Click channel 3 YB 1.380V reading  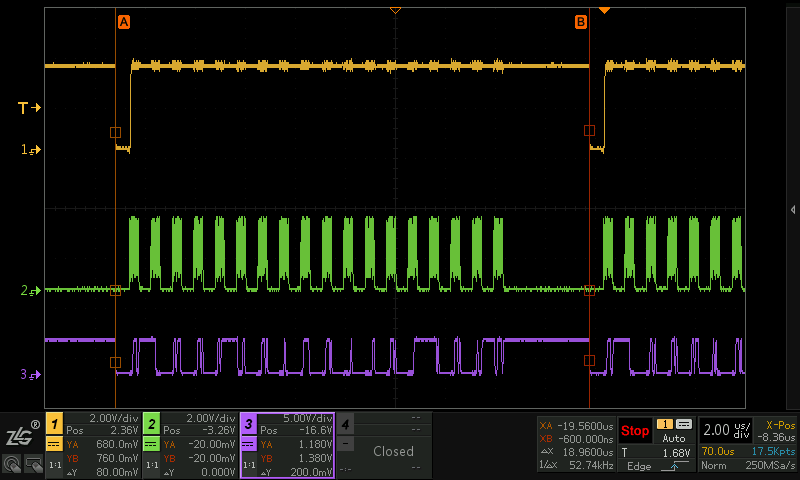pyautogui.click(x=296, y=458)
